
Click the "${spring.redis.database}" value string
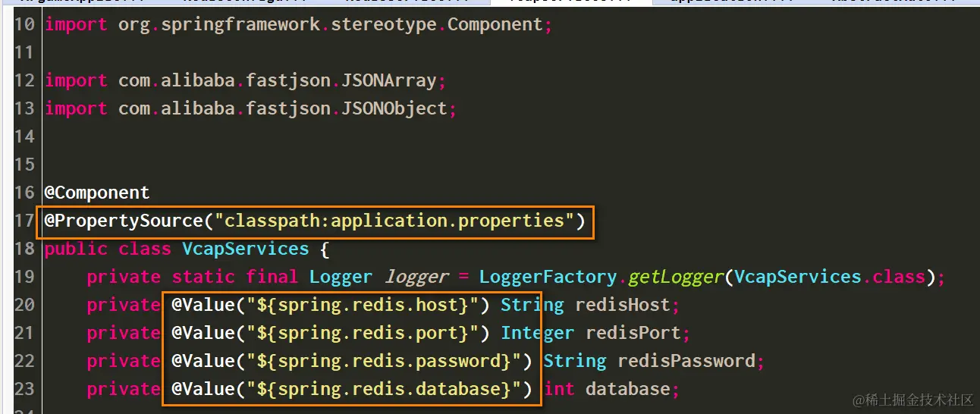384,390
